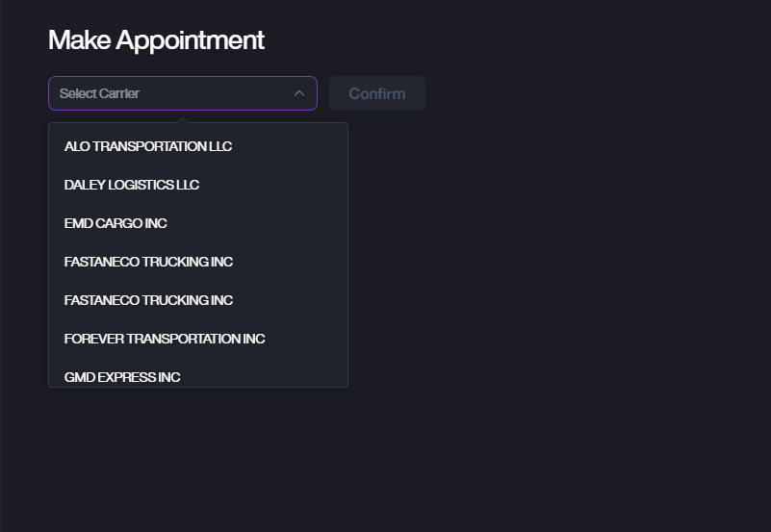Collapse the carrier list with the chevron arrow

click(298, 93)
